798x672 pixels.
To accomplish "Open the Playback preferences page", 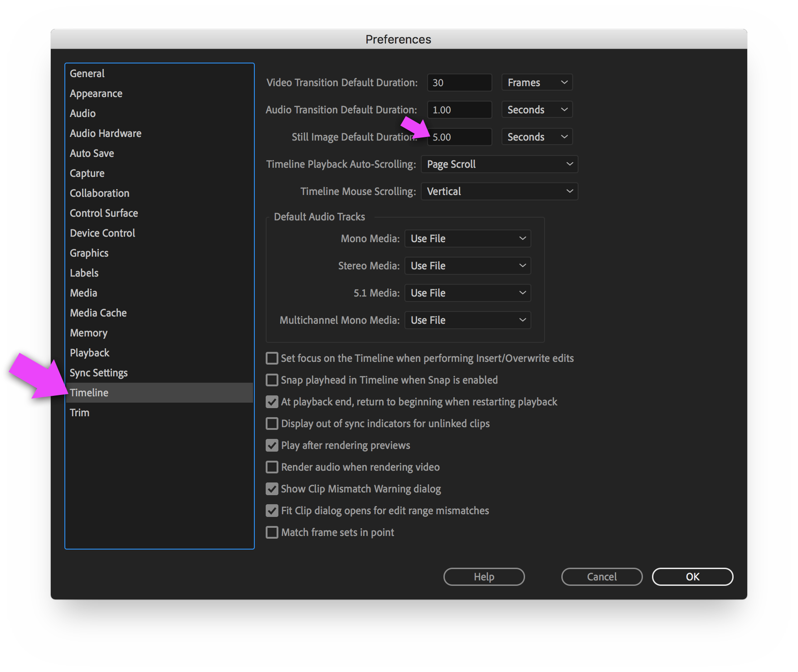I will (89, 353).
